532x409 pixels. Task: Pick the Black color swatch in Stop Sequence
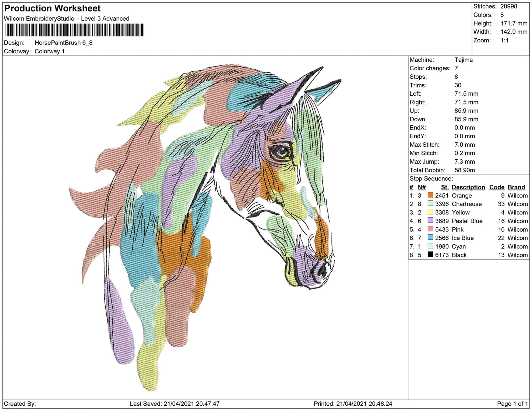pyautogui.click(x=430, y=255)
